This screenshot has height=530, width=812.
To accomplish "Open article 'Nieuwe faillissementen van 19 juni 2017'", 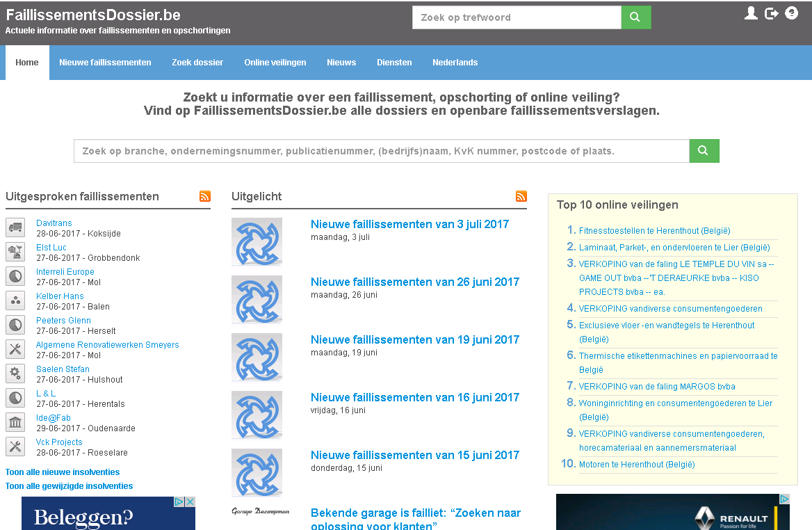I will click(415, 340).
